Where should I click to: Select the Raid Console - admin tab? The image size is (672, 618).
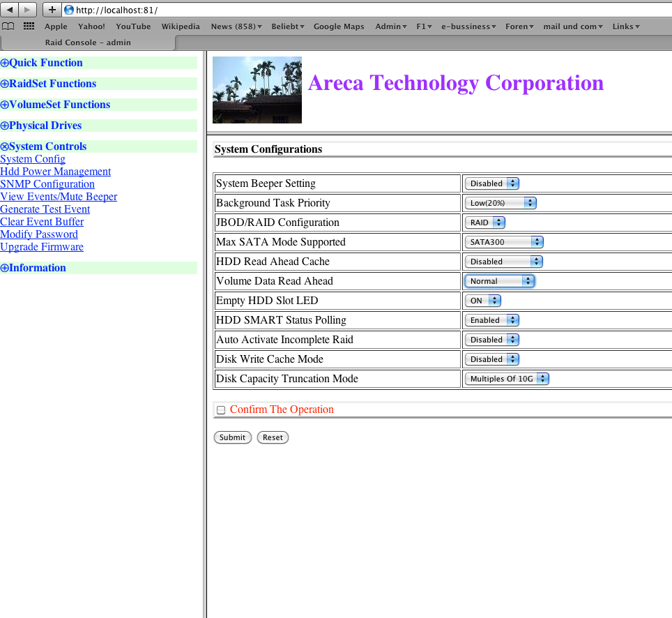[88, 43]
